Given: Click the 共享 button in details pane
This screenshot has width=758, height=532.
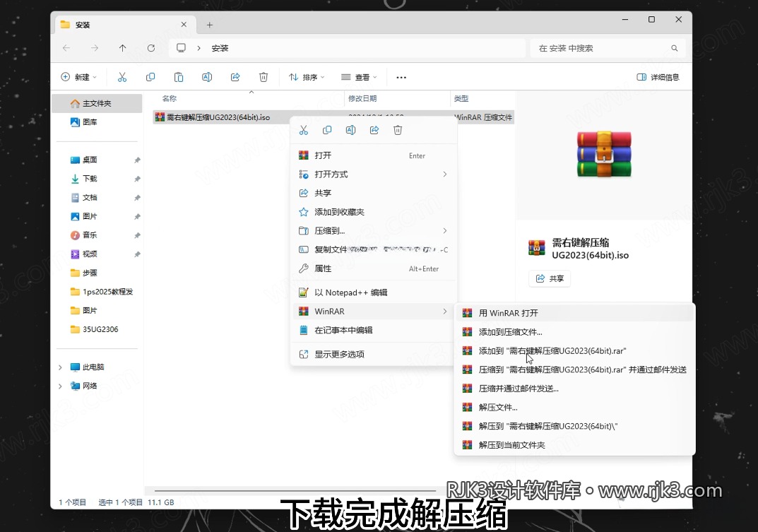Looking at the screenshot, I should pos(550,278).
